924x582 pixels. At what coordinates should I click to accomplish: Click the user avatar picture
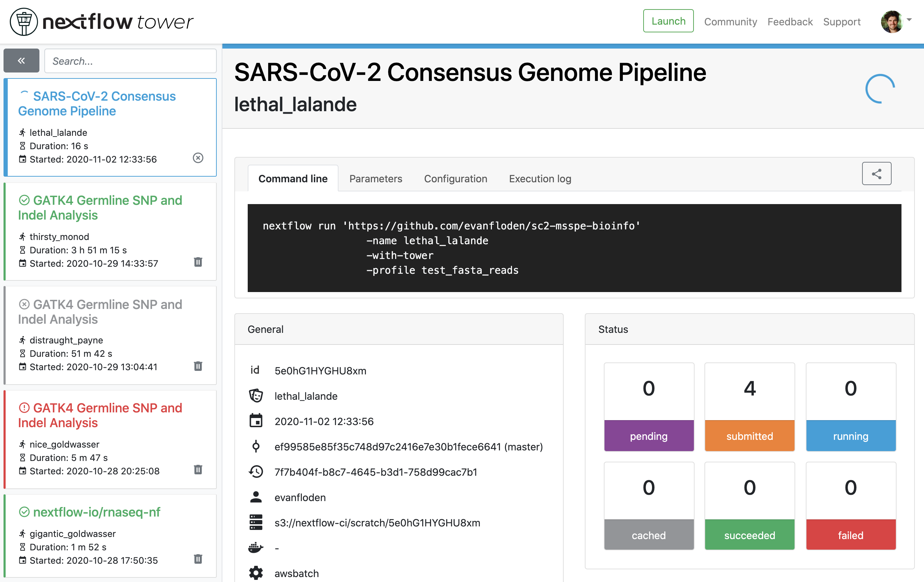pyautogui.click(x=891, y=22)
